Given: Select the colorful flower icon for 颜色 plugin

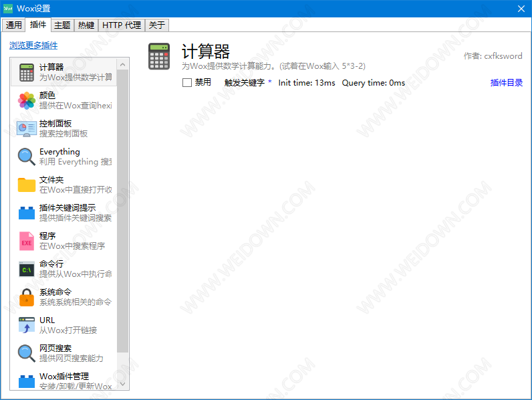Looking at the screenshot, I should pos(27,100).
